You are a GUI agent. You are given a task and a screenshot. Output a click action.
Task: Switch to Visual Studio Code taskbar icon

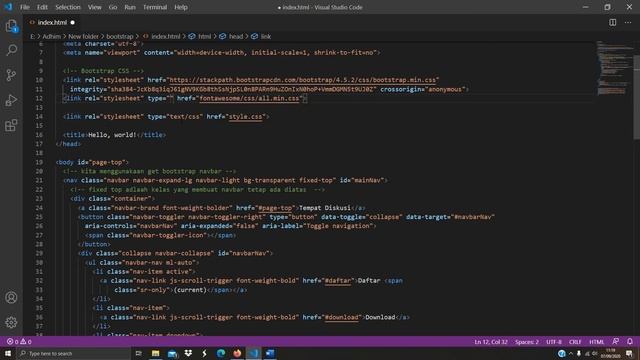tap(253, 353)
